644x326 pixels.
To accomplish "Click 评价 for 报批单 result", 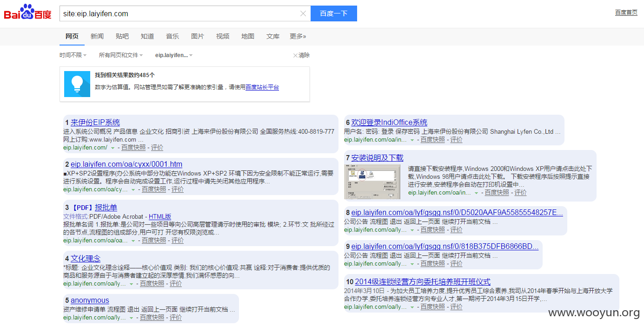I will click(178, 241).
